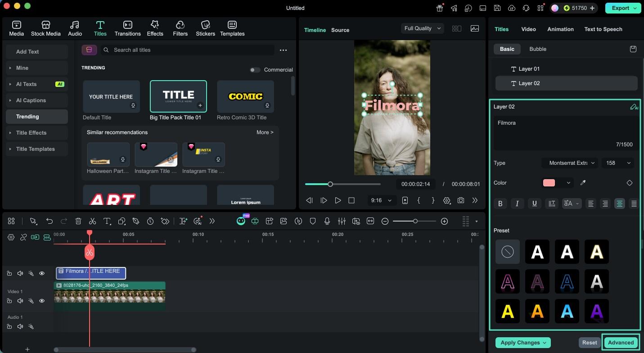
Task: Click the cloud upload icon in title bar
Action: (x=511, y=8)
